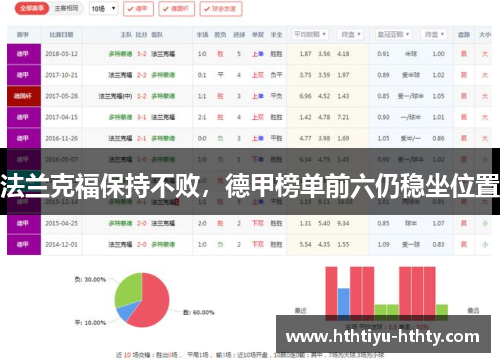Select the 全部赛事 toggle option
Viewport: 500px width, 362px height.
[x=32, y=8]
